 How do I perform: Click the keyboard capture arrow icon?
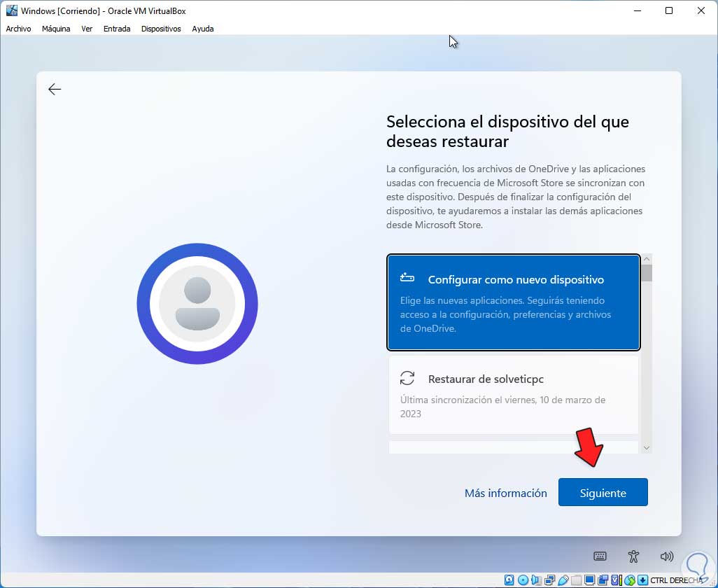pyautogui.click(x=642, y=580)
